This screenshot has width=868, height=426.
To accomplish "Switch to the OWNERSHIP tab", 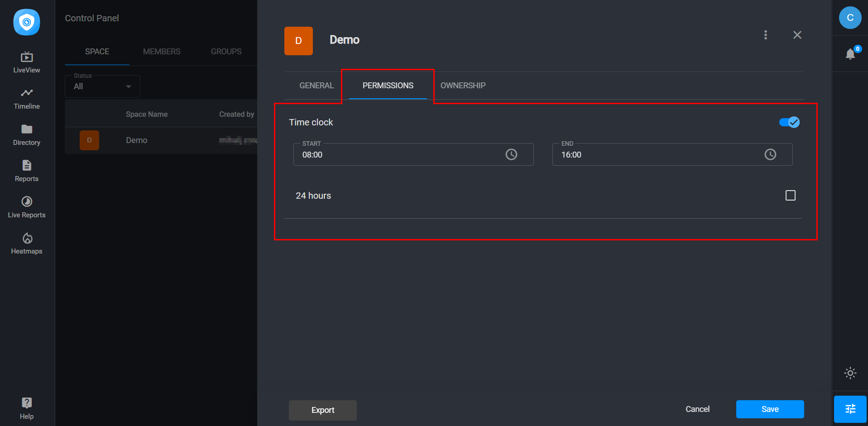I will [x=463, y=85].
